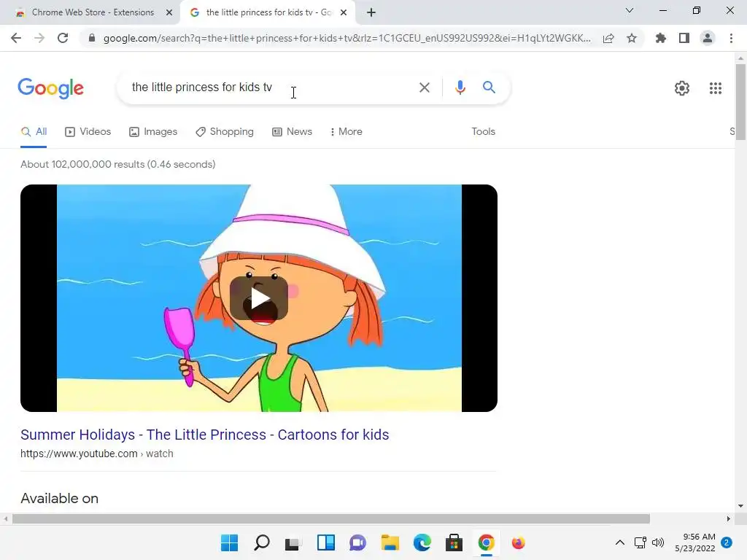Click the Chrome taskbar icon

pos(487,542)
